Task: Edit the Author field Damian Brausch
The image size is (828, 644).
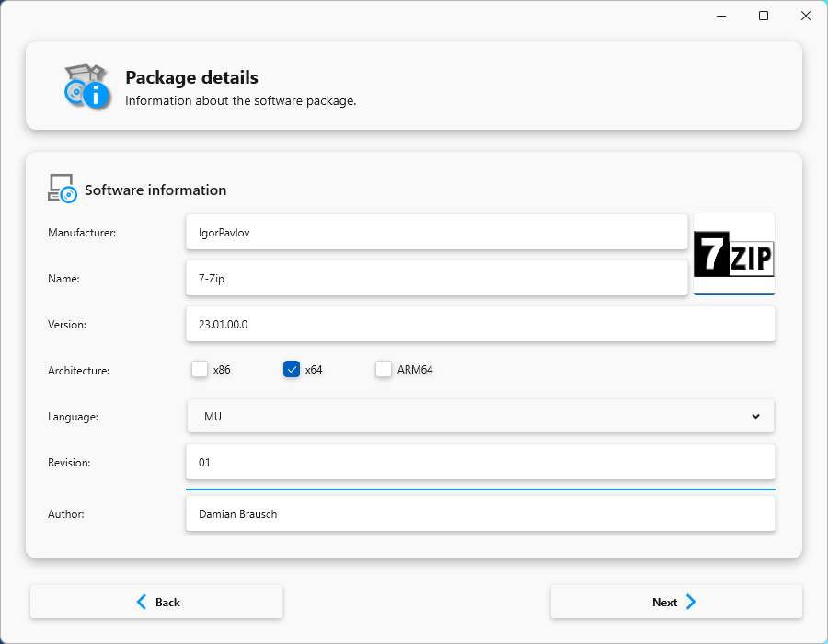Action: click(480, 513)
